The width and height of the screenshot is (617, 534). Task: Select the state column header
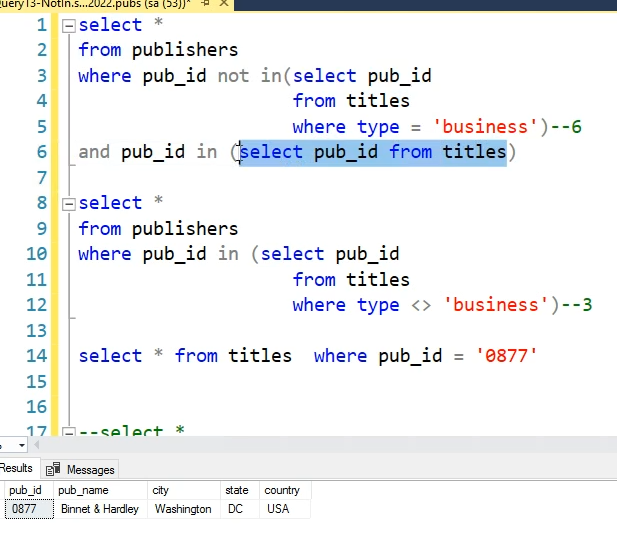click(240, 490)
